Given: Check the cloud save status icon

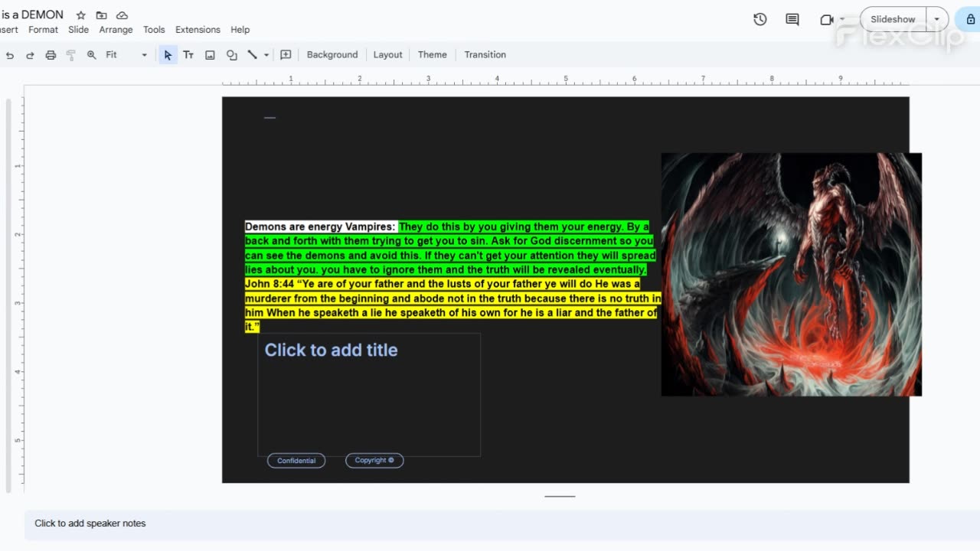Looking at the screenshot, I should [x=122, y=15].
